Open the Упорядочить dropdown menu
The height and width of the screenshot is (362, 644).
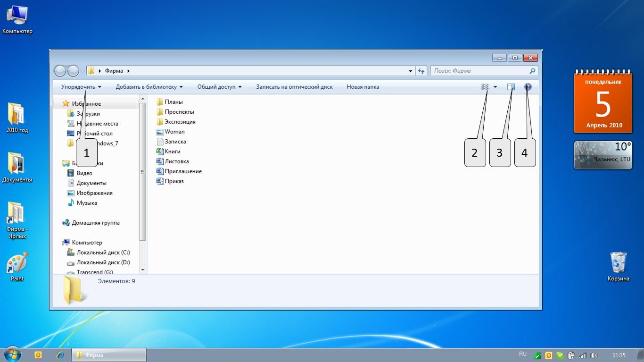[x=81, y=87]
